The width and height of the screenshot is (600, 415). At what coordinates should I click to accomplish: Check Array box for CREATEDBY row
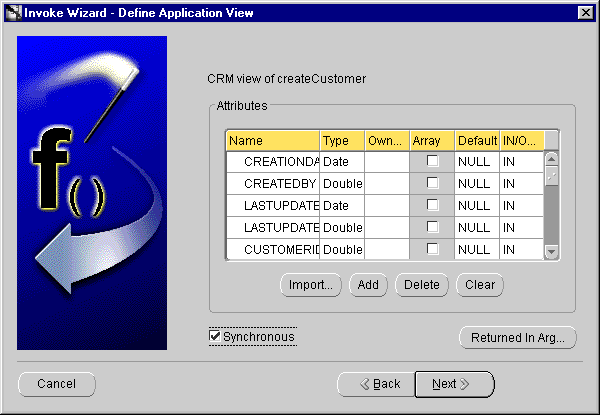(x=433, y=183)
